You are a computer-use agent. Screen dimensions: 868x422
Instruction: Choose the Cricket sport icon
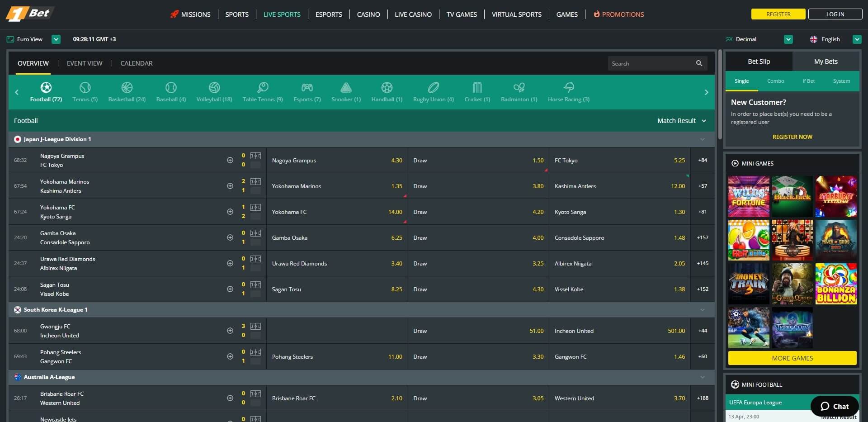point(477,87)
